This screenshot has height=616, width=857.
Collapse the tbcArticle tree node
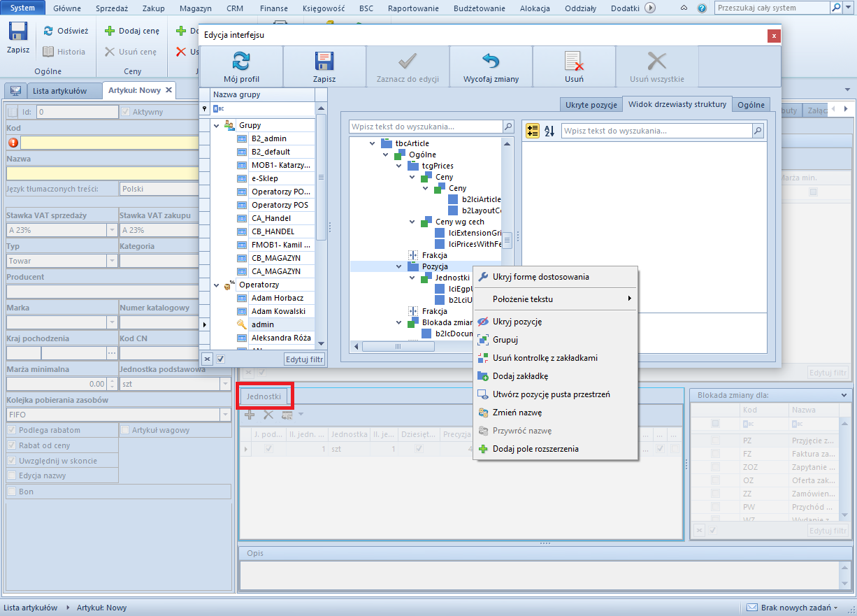coord(373,143)
